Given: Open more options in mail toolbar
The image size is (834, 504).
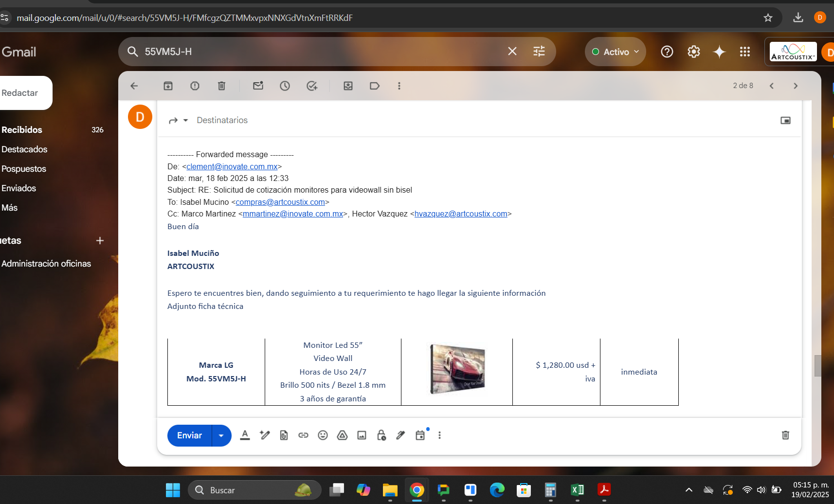Looking at the screenshot, I should point(399,86).
